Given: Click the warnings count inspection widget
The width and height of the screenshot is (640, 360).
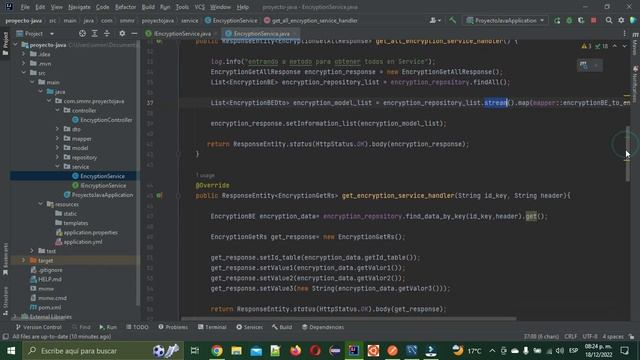Looking at the screenshot, I should [586, 46].
